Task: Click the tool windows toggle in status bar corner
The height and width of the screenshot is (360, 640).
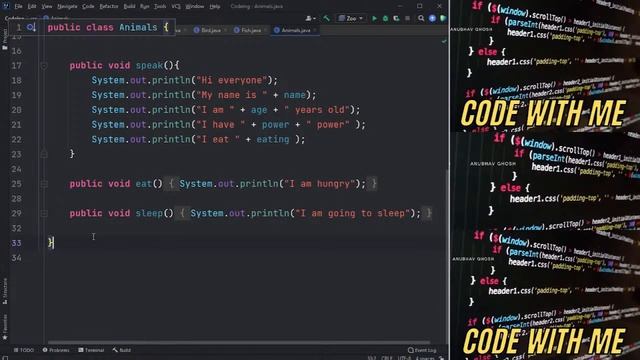Action: point(5,358)
